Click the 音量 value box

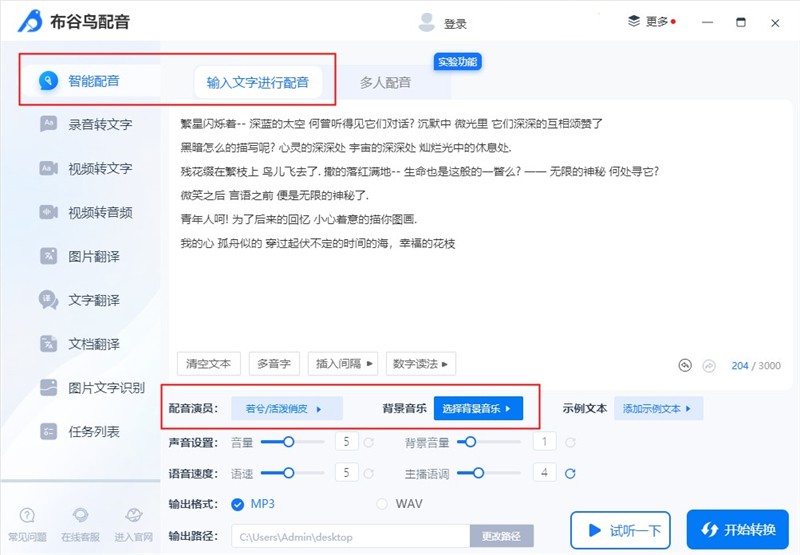coord(346,441)
